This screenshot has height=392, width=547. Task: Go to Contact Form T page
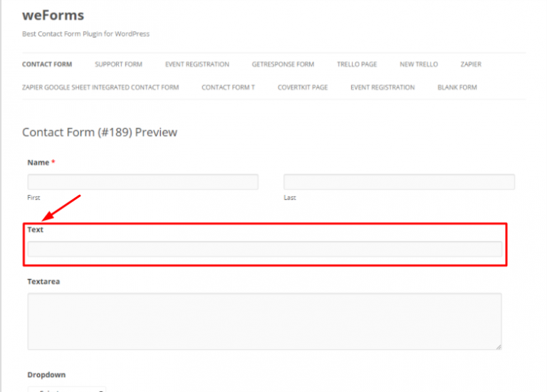click(228, 88)
